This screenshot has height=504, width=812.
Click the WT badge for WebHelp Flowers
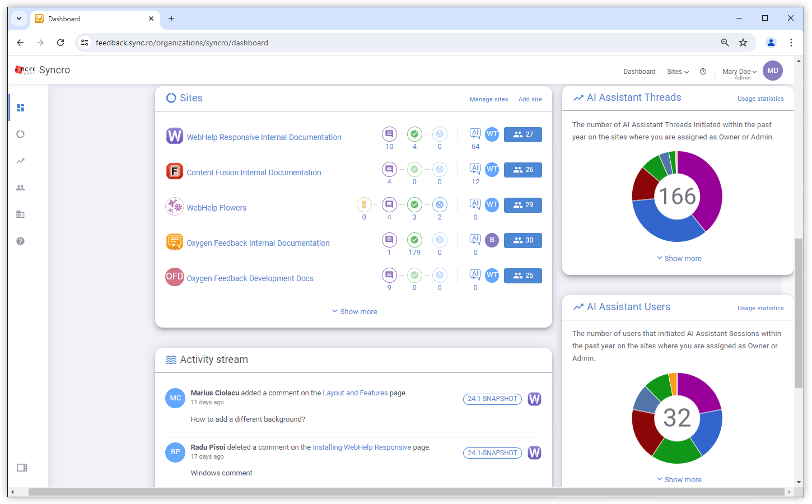tap(492, 204)
